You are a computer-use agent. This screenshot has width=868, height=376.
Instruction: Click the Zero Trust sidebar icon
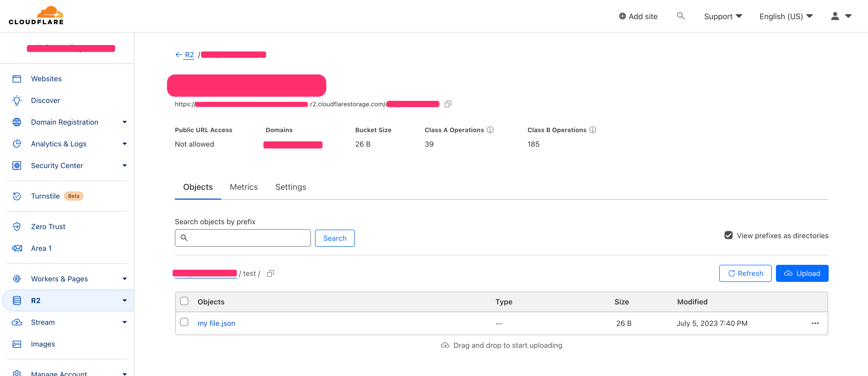click(x=17, y=226)
